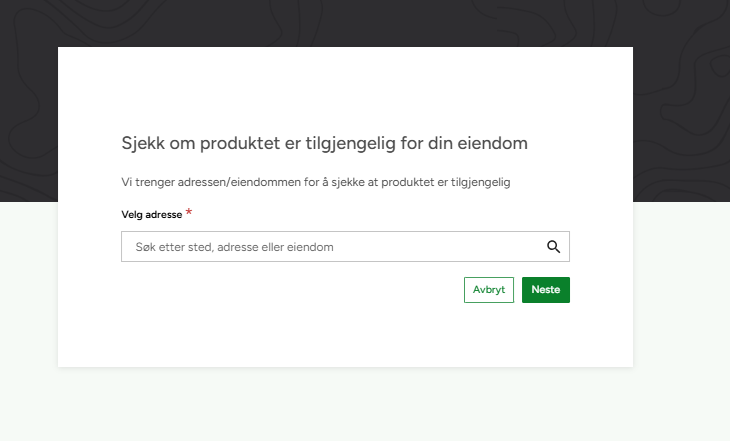
Task: Start address lookup via the search icon
Action: (x=553, y=247)
